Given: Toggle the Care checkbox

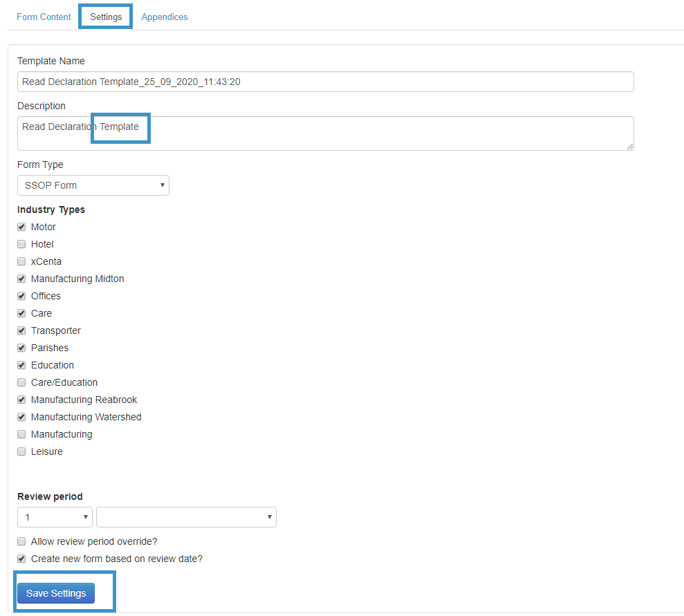Looking at the screenshot, I should 21,313.
